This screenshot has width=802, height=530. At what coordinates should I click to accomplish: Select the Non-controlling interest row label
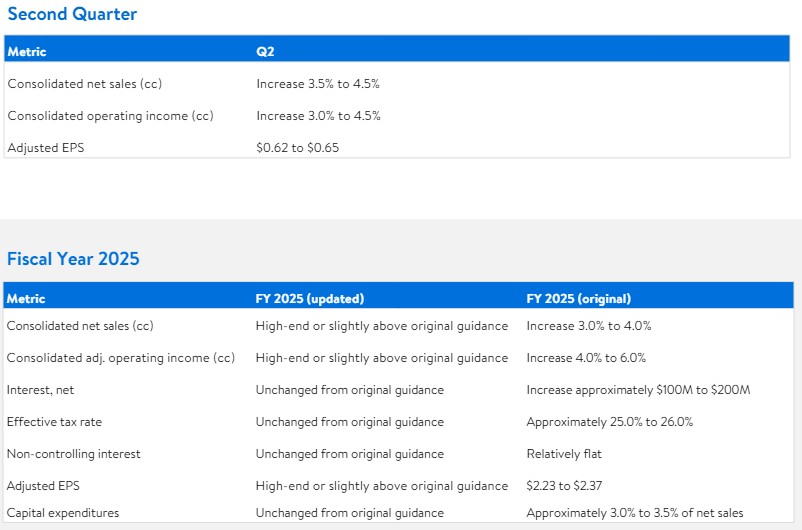click(x=73, y=454)
